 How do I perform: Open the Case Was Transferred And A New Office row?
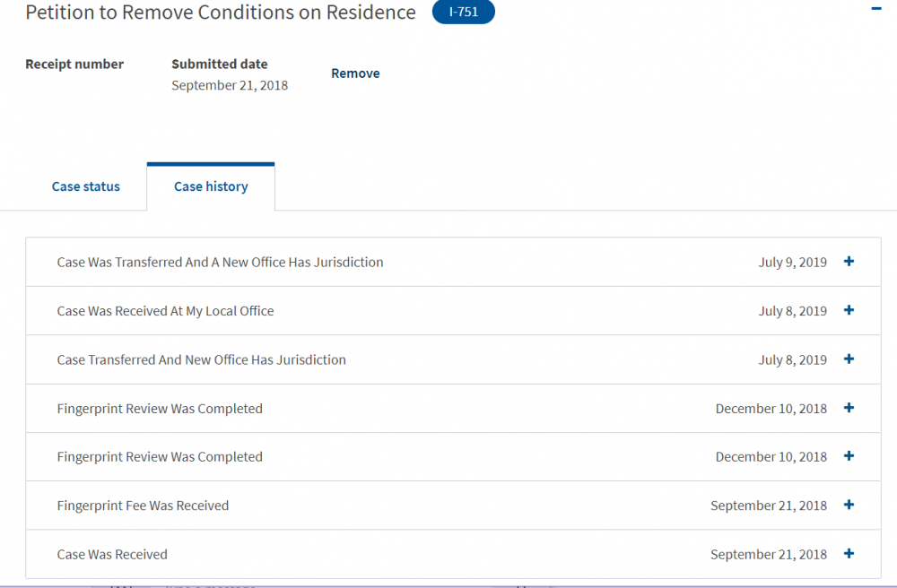coord(453,262)
